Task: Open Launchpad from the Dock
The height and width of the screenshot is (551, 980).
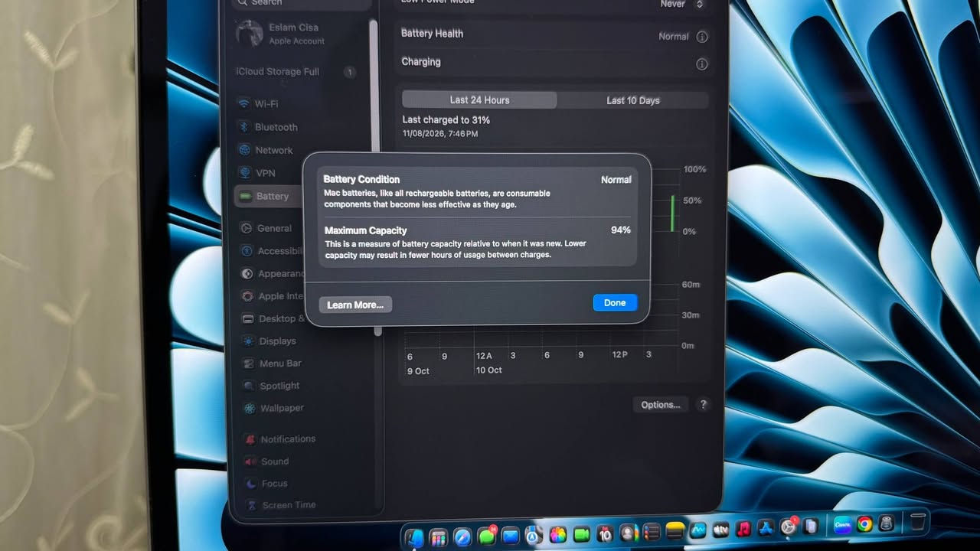Action: (438, 538)
